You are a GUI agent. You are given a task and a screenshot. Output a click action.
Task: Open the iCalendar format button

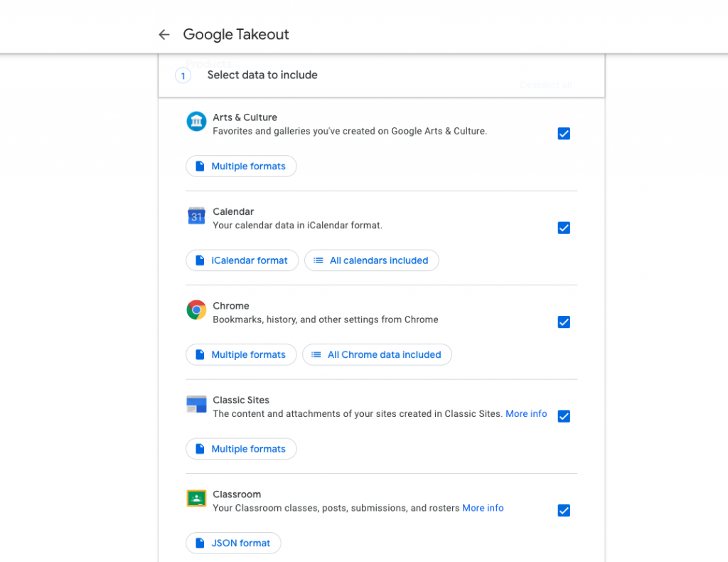point(242,260)
